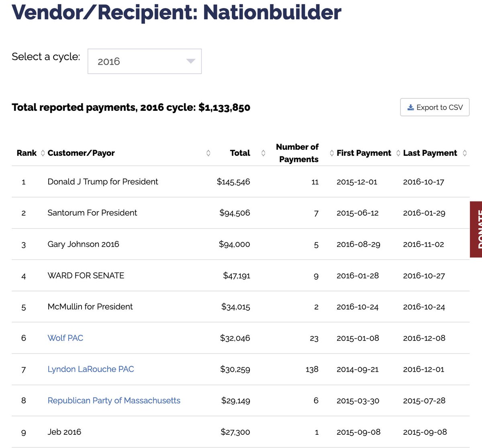
Task: Click the Customer/Payor column header
Action: [x=81, y=153]
